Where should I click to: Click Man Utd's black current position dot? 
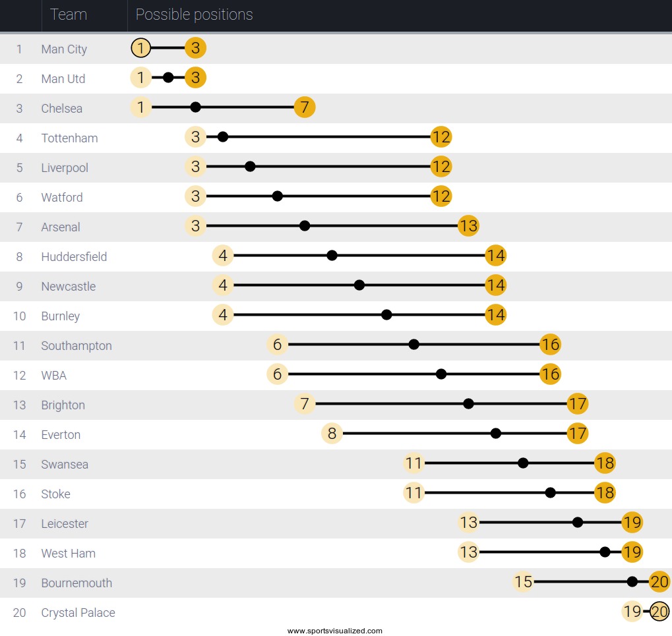tap(168, 78)
